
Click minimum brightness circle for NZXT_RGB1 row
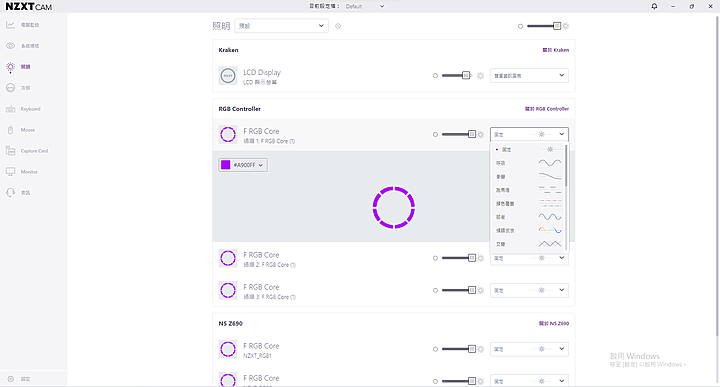click(x=435, y=349)
